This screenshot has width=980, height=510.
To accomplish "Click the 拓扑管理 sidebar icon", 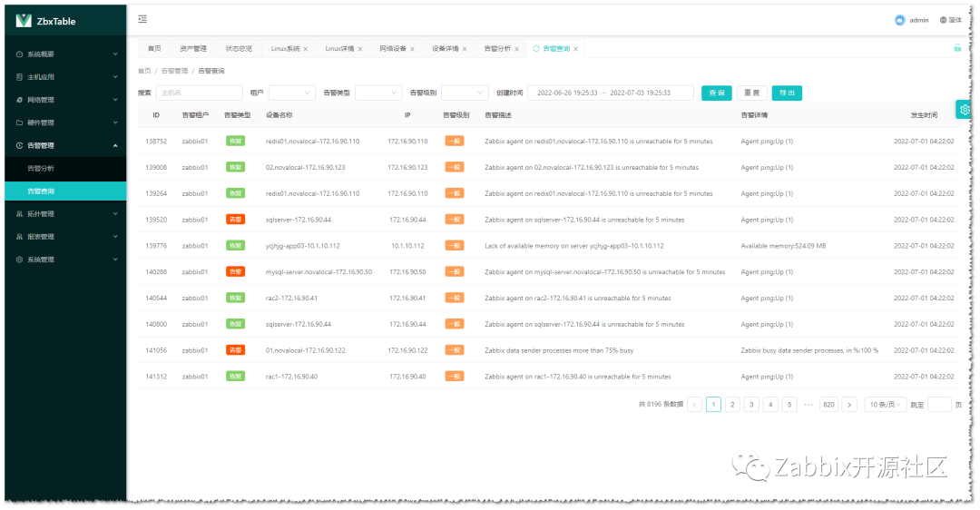I will 19,214.
